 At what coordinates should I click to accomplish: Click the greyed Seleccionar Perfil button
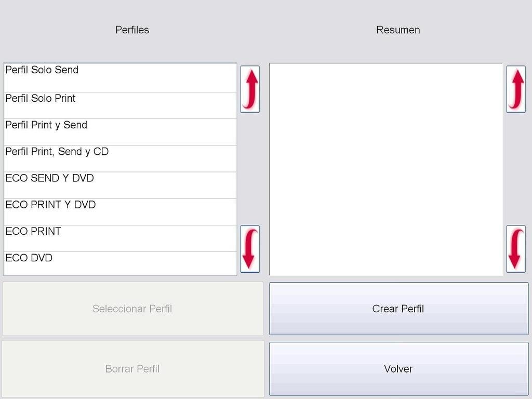pyautogui.click(x=132, y=309)
